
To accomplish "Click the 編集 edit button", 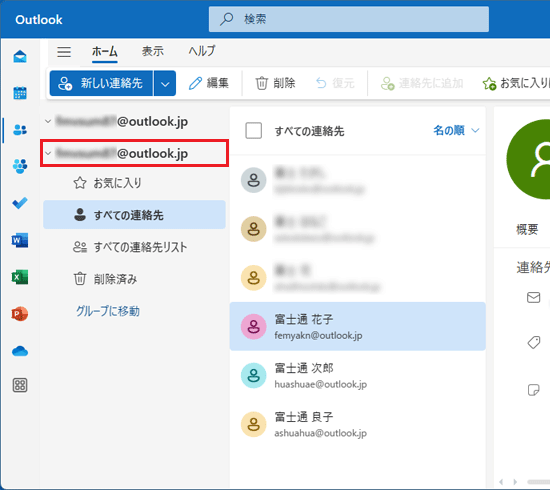I will pos(209,83).
